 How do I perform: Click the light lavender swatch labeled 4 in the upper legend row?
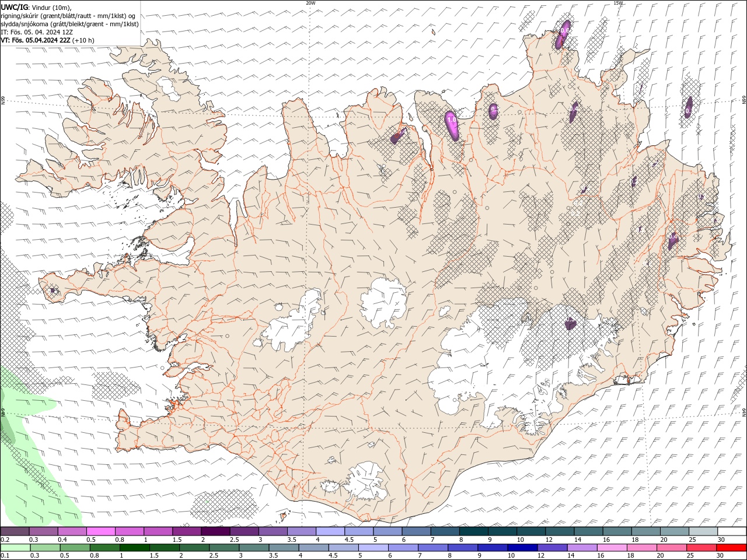pyautogui.click(x=330, y=531)
